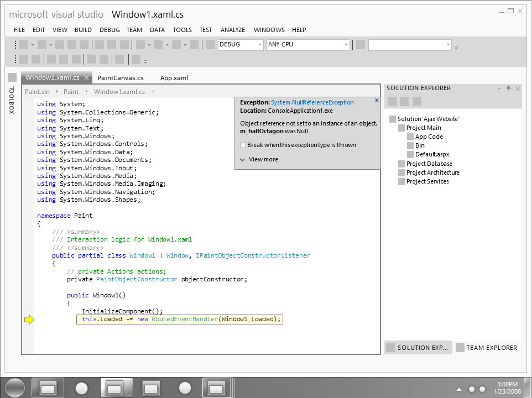Click the highlighted this.Loaded code line
Viewport: 532px width, 398px height.
pos(180,320)
